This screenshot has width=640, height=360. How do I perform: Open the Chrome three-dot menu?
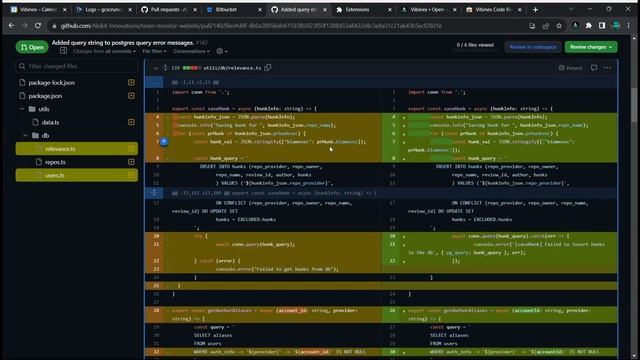[x=629, y=26]
